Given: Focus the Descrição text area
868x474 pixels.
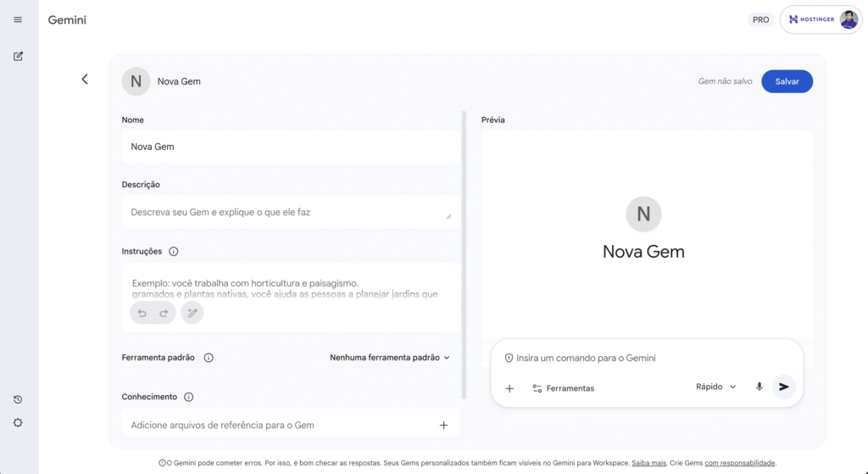Looking at the screenshot, I should (x=291, y=211).
